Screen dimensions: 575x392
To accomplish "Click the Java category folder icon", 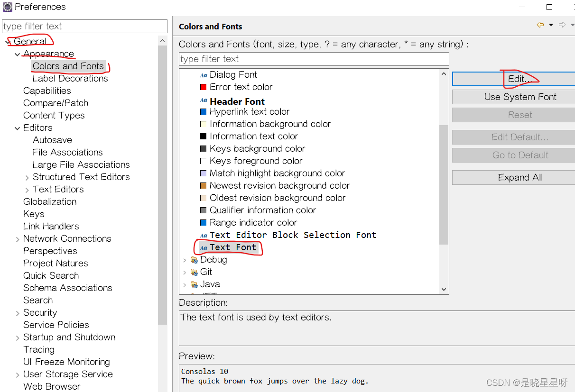I will [x=194, y=284].
